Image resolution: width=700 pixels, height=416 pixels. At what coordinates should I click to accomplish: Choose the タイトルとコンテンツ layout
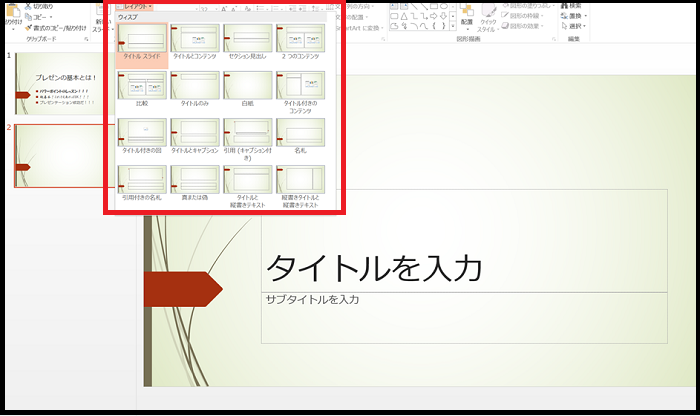195,42
